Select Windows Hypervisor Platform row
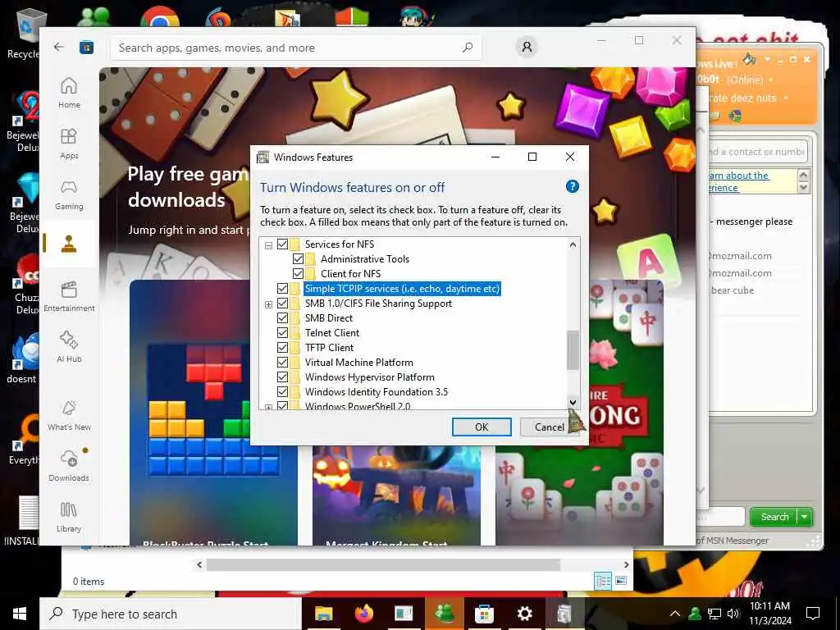This screenshot has height=630, width=840. click(370, 377)
